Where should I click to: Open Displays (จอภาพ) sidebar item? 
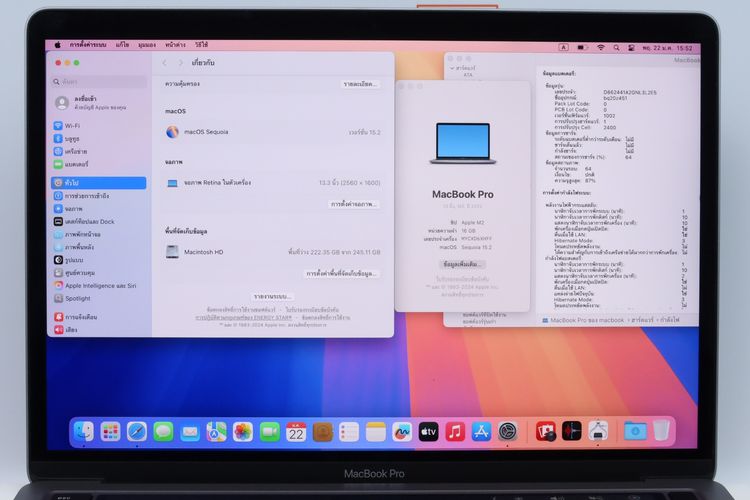click(x=99, y=209)
